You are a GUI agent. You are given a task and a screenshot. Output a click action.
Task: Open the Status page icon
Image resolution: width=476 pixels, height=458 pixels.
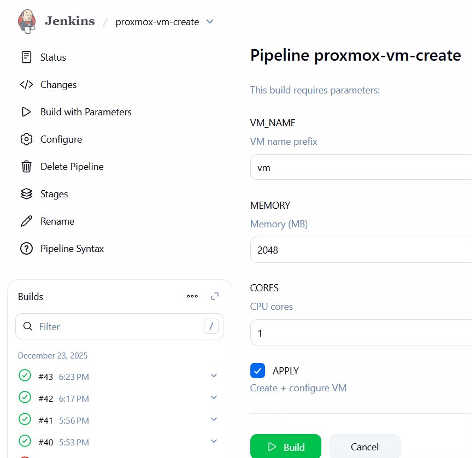pos(26,57)
